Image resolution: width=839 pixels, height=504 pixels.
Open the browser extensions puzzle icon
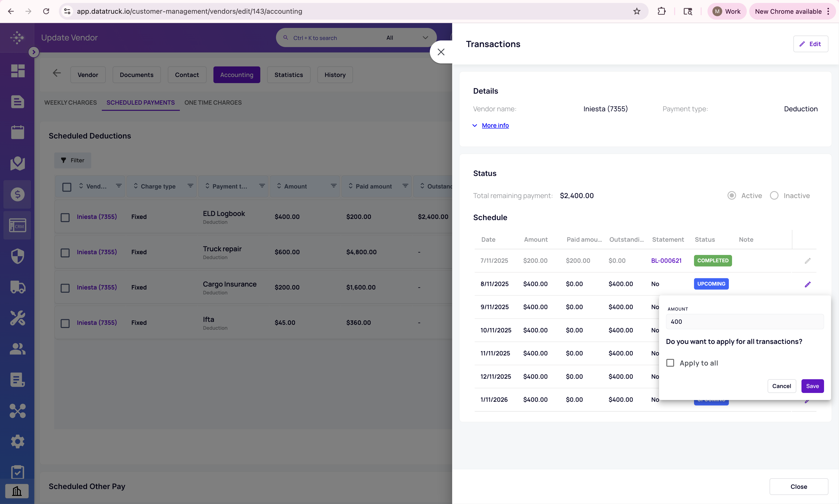(x=661, y=11)
